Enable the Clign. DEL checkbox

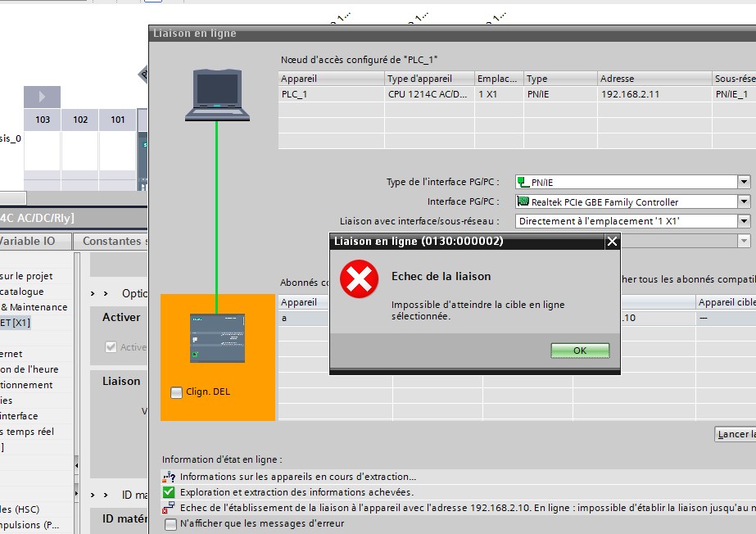pyautogui.click(x=176, y=392)
